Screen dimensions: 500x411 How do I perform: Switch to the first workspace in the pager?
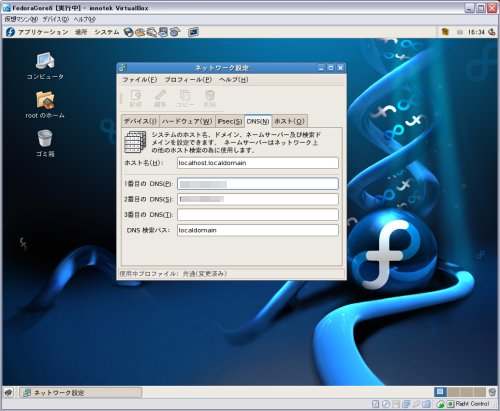(x=440, y=392)
